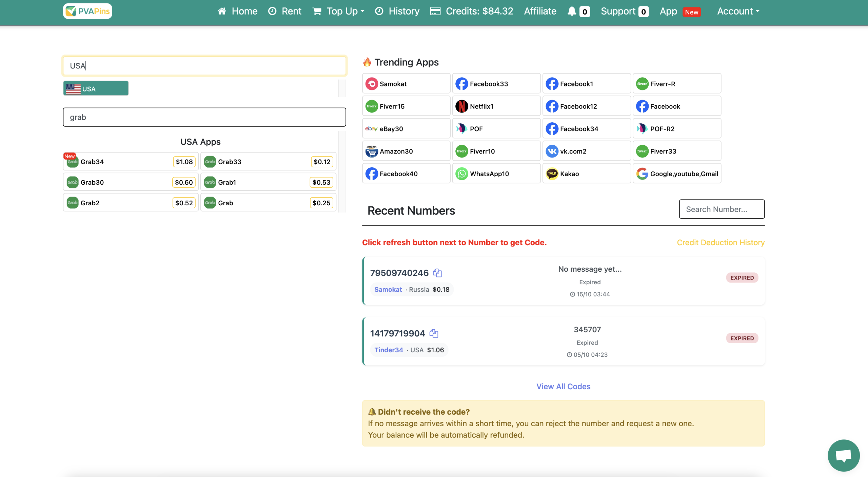868x477 pixels.
Task: Open the View All Codes link
Action: point(563,386)
